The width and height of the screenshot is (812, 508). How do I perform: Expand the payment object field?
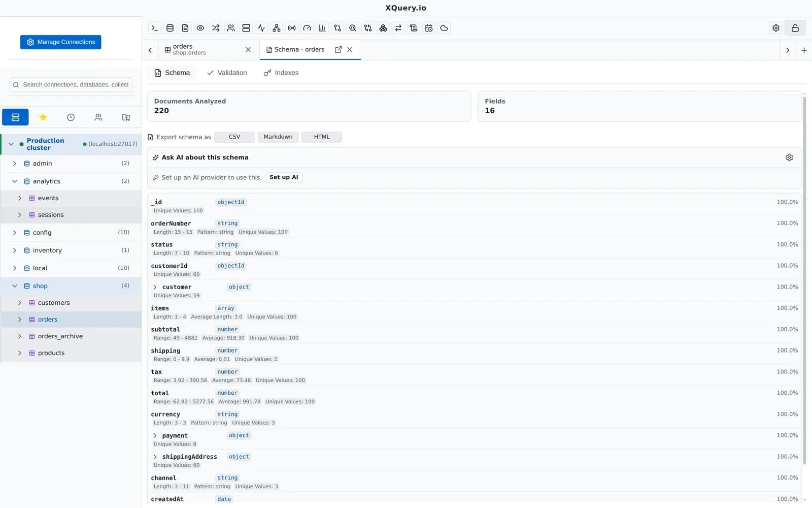click(x=155, y=436)
